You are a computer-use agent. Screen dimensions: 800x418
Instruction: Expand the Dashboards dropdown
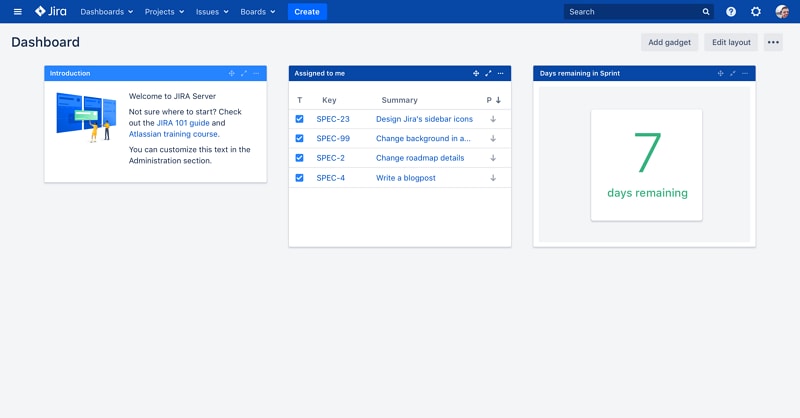pos(107,11)
